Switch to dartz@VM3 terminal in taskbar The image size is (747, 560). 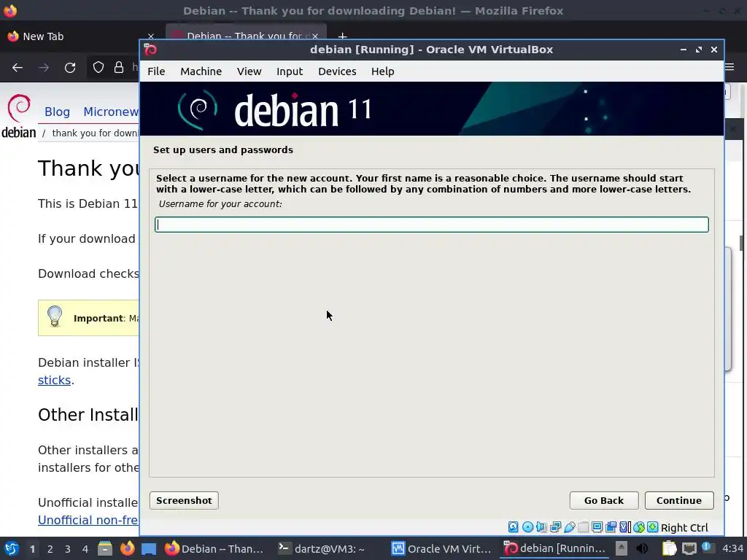tap(322, 548)
